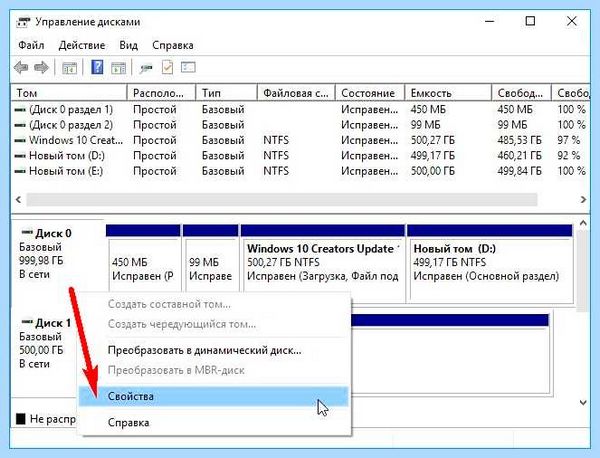The width and height of the screenshot is (600, 458).
Task: Select Преобразовать в динамический диск...
Action: pyautogui.click(x=214, y=350)
